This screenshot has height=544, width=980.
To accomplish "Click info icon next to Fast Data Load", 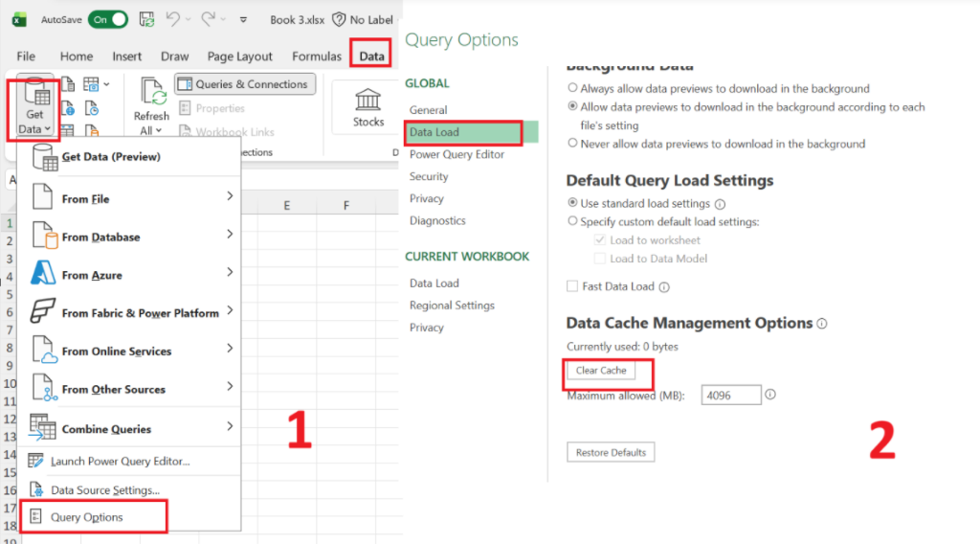I will (664, 287).
